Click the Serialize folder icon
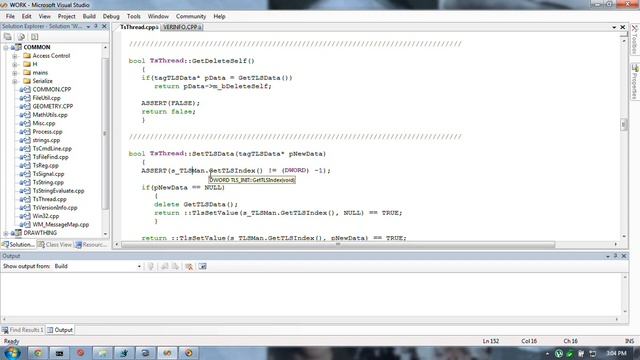This screenshot has height=360, width=640. coord(27,81)
